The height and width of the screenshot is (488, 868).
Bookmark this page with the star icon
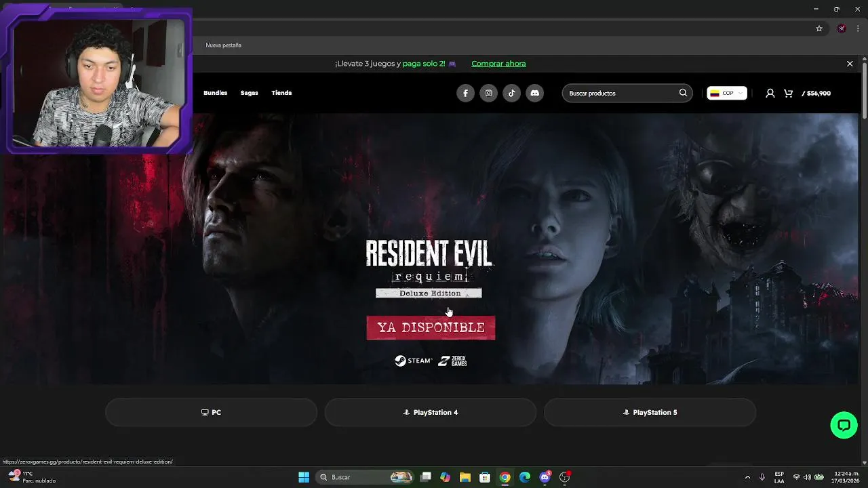pyautogui.click(x=819, y=28)
